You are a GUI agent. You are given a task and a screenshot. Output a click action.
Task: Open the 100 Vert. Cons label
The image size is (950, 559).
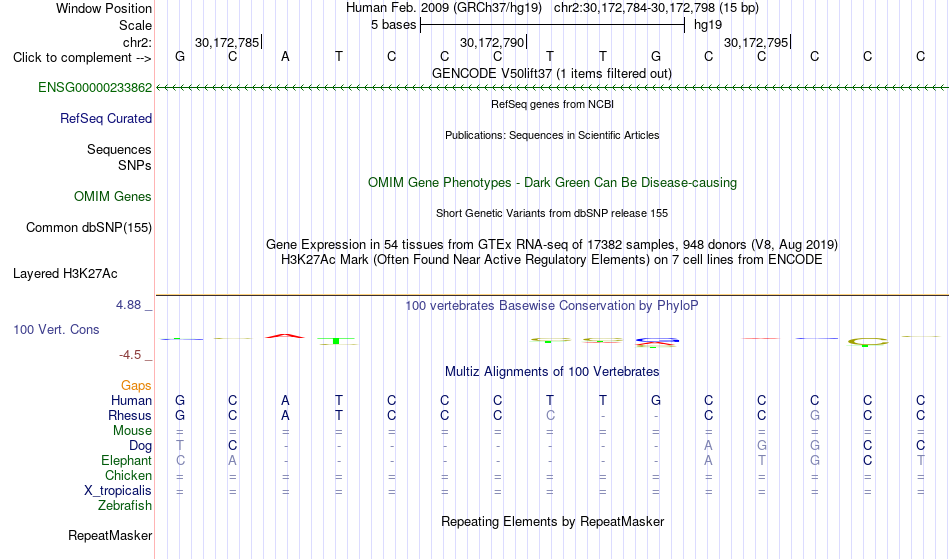(56, 329)
